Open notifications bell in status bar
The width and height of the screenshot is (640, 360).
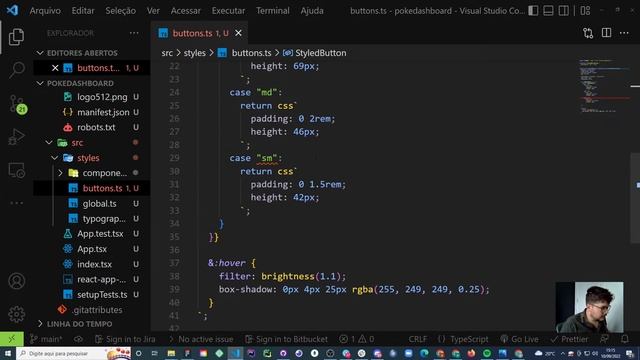coord(624,339)
